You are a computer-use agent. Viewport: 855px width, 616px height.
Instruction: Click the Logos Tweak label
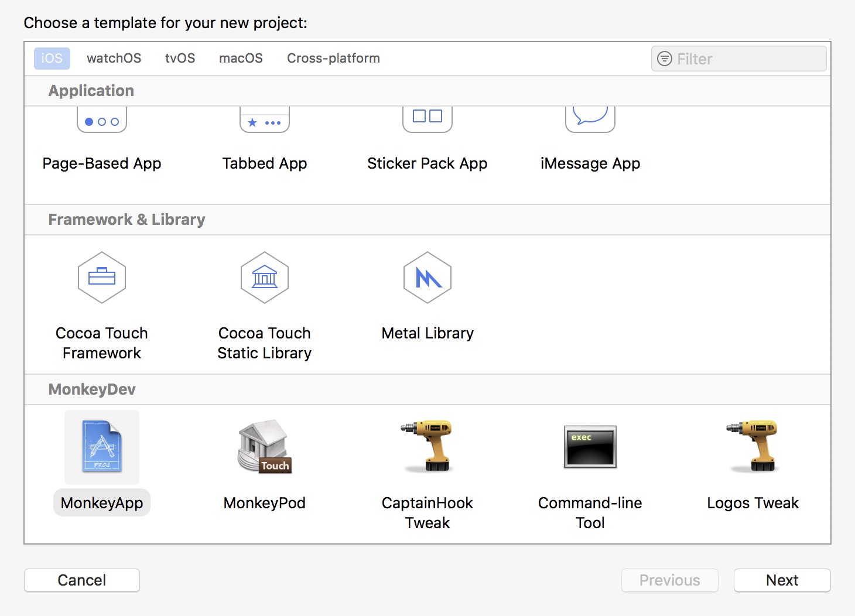click(753, 503)
